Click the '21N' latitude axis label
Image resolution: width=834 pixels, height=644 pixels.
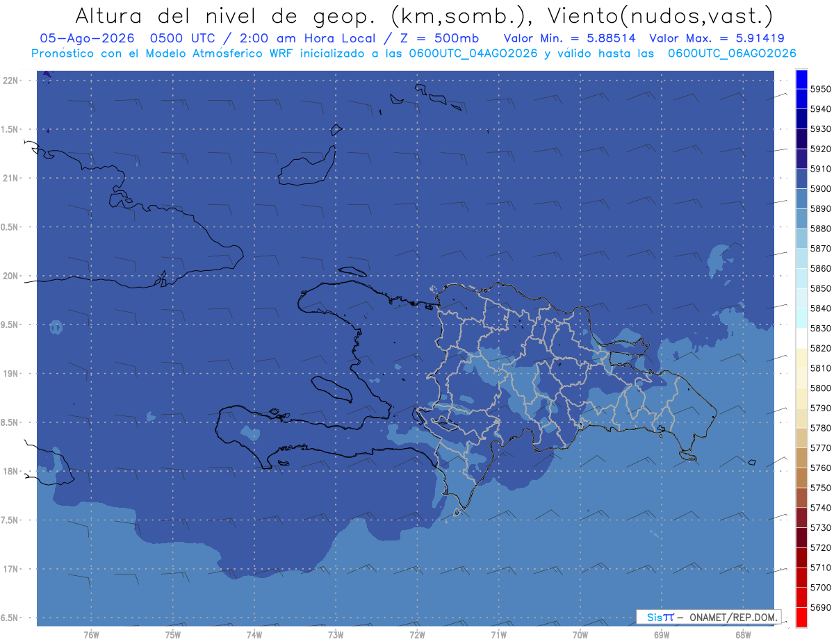[10, 179]
